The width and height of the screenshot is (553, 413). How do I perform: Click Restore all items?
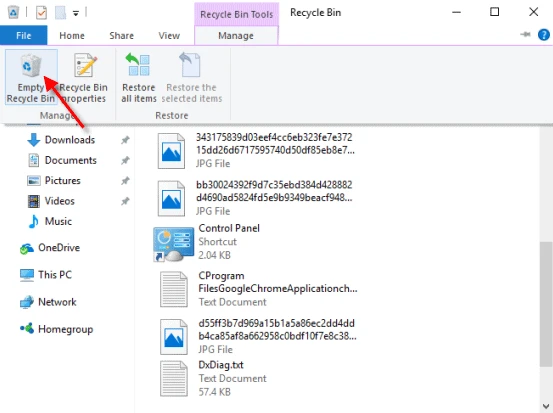coord(139,77)
